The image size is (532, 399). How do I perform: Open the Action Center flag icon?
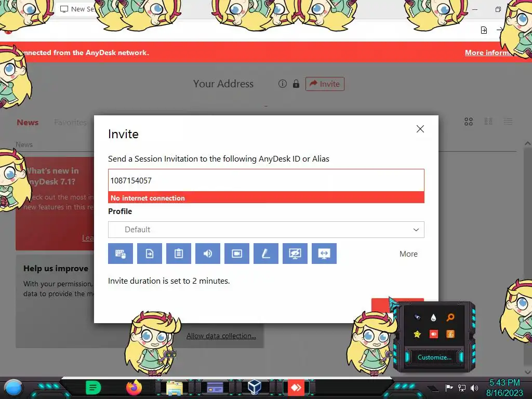coord(449,388)
